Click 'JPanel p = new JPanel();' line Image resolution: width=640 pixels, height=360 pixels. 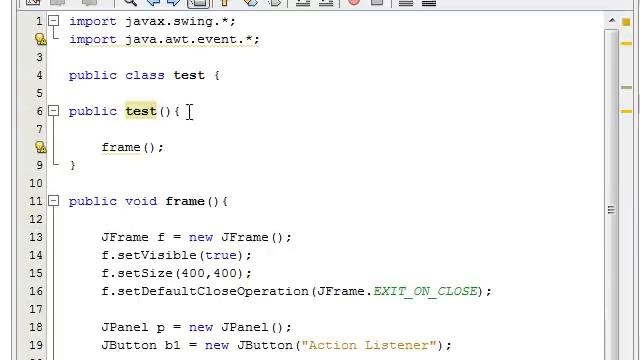[x=196, y=327]
